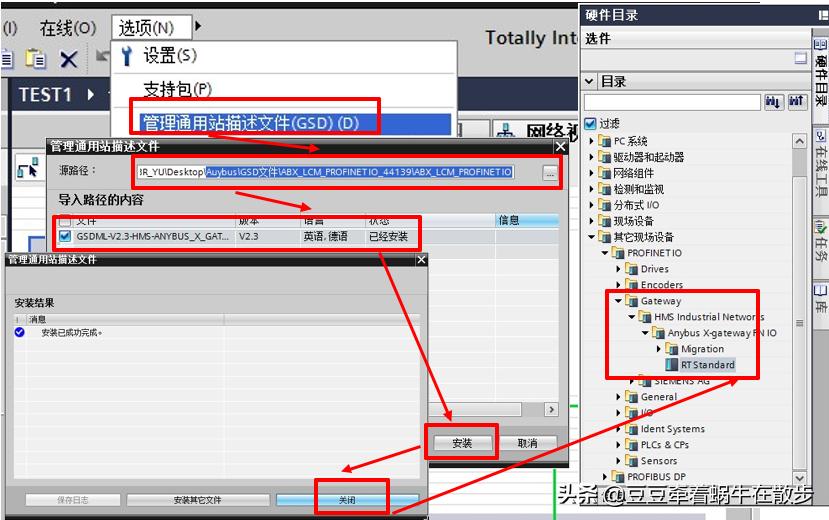Expand the PC 系统 tree node
Image resolution: width=829 pixels, height=520 pixels.
click(x=592, y=141)
